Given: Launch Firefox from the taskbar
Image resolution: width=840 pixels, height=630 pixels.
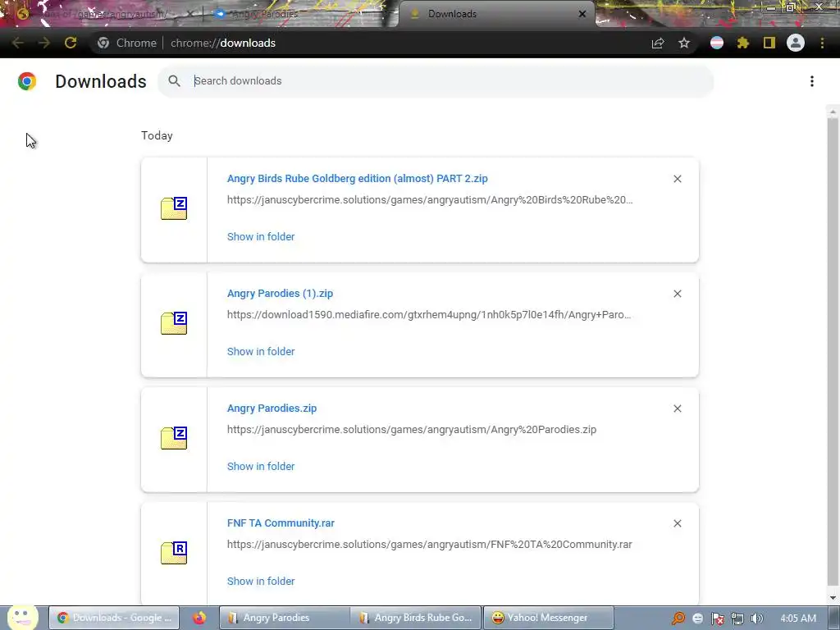Looking at the screenshot, I should pos(199,618).
